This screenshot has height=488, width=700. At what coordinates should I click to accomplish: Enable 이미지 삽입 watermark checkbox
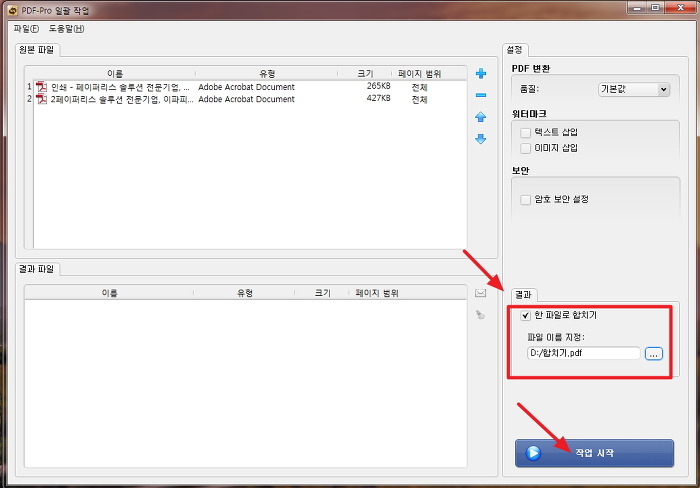(525, 148)
